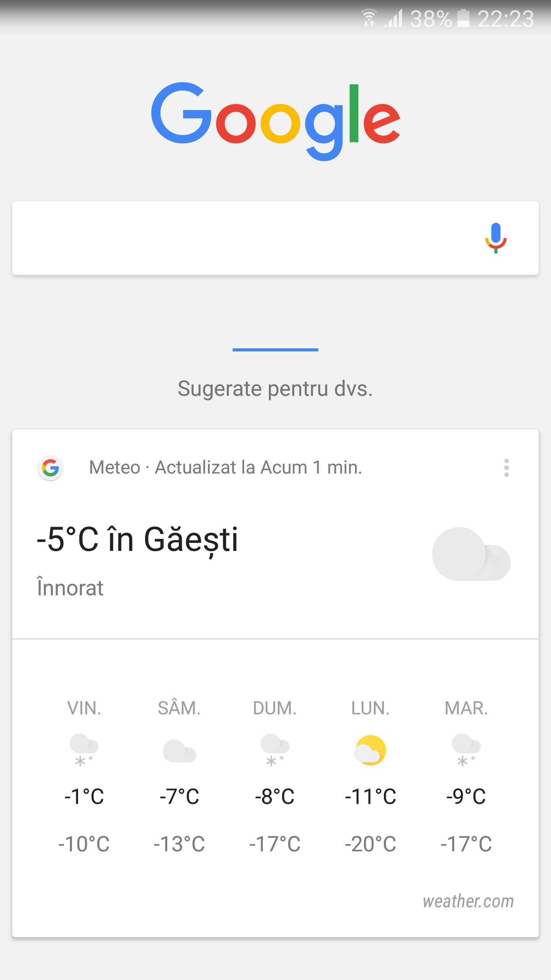Tap the Google G icon on the Meteo card
The image size is (551, 980).
click(x=51, y=467)
